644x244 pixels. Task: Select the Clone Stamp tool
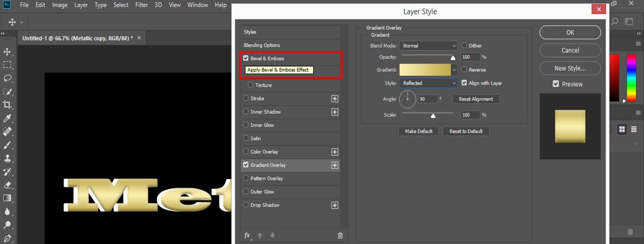click(x=7, y=158)
